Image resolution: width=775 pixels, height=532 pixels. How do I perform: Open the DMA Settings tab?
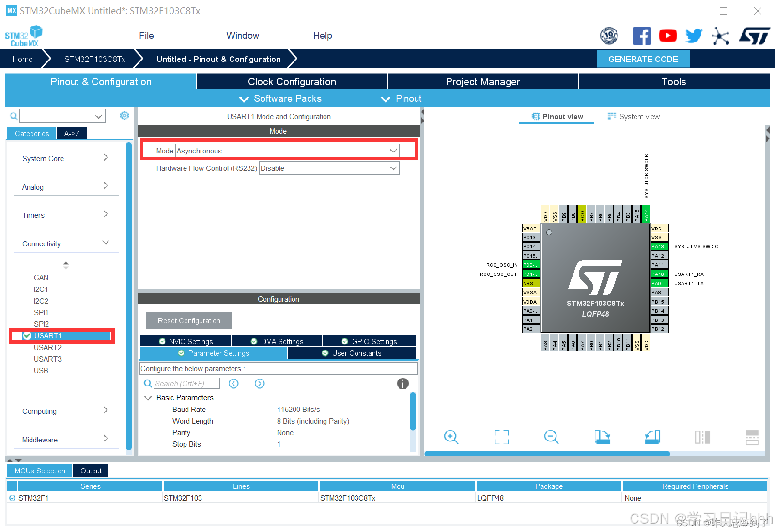coord(277,341)
